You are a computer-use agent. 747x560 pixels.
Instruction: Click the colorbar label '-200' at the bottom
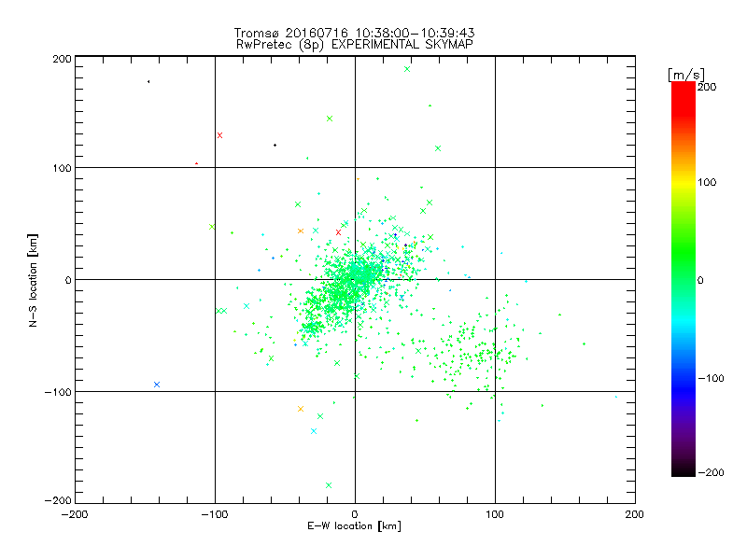(x=711, y=472)
